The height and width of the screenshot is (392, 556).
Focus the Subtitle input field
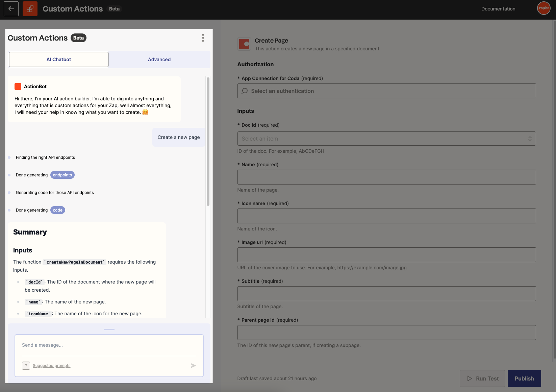click(386, 294)
